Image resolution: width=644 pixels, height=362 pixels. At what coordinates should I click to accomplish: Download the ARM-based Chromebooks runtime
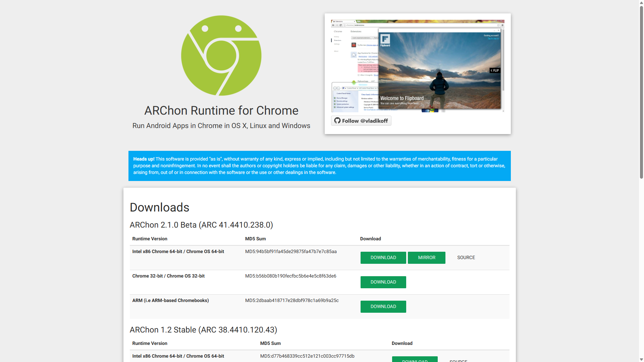pos(383,307)
